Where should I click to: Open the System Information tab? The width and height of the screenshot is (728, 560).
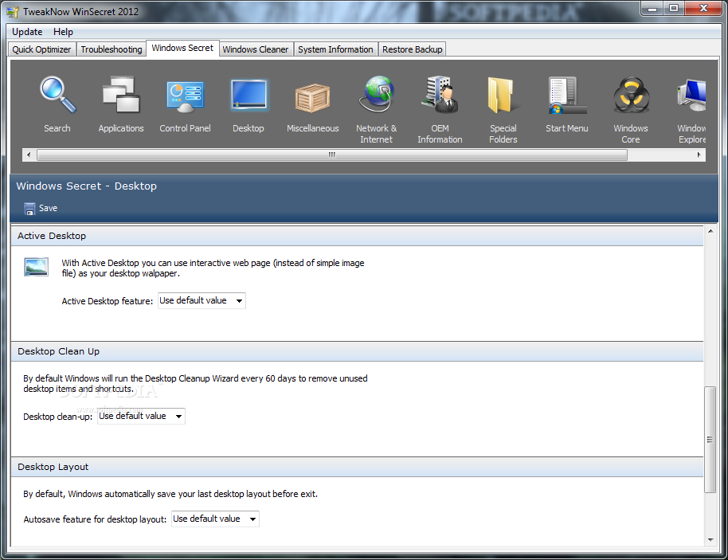335,49
